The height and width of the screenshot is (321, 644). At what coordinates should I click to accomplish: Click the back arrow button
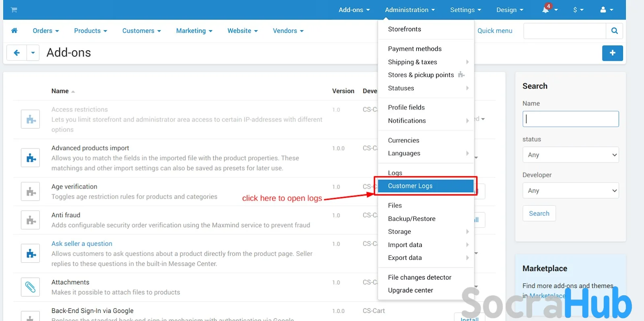click(17, 53)
